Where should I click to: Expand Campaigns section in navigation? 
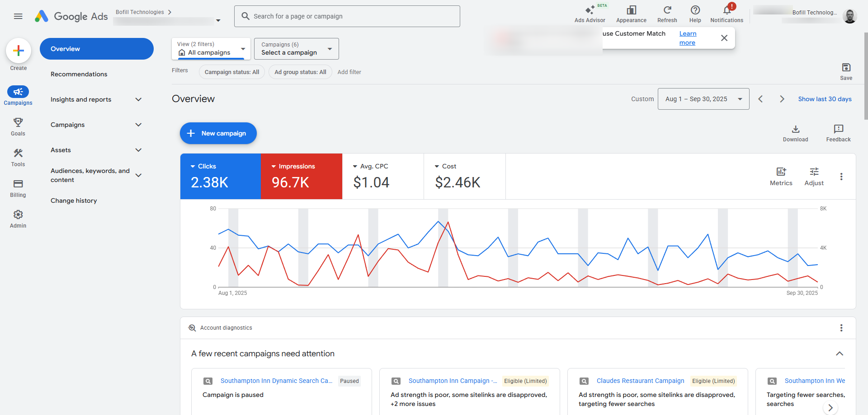pyautogui.click(x=139, y=125)
